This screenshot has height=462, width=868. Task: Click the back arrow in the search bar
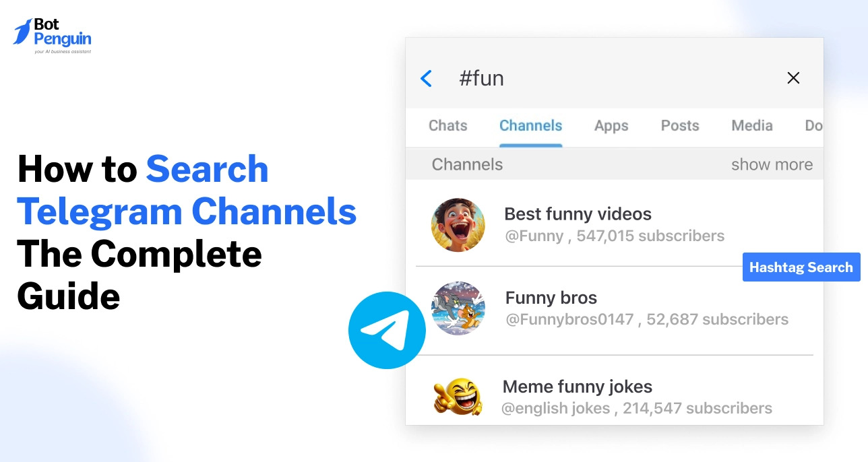(x=426, y=78)
